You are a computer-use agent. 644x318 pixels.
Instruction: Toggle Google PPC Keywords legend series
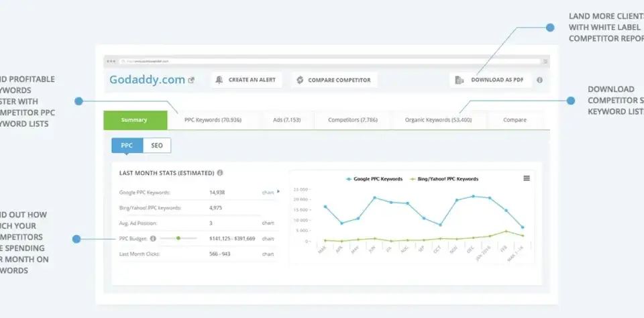click(374, 178)
